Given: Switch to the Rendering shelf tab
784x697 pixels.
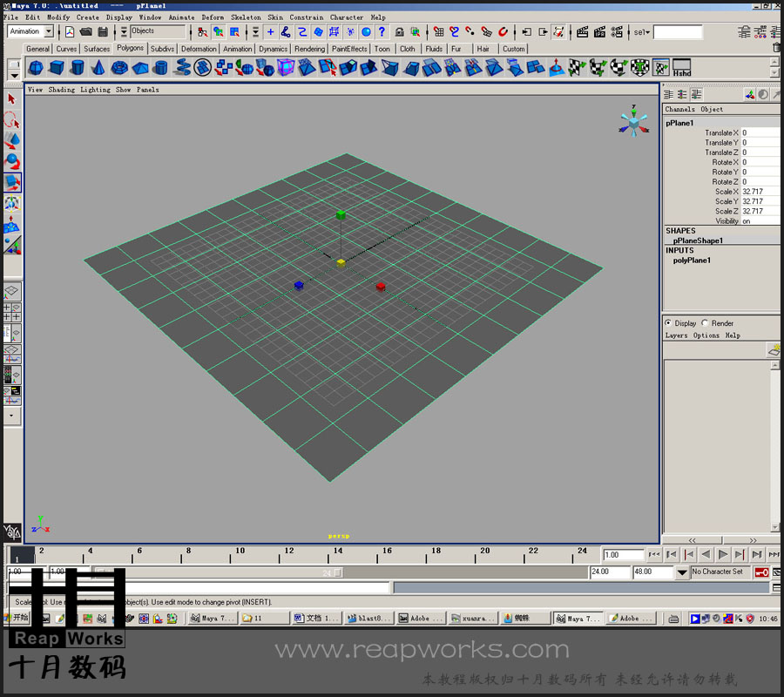Looking at the screenshot, I should point(309,49).
